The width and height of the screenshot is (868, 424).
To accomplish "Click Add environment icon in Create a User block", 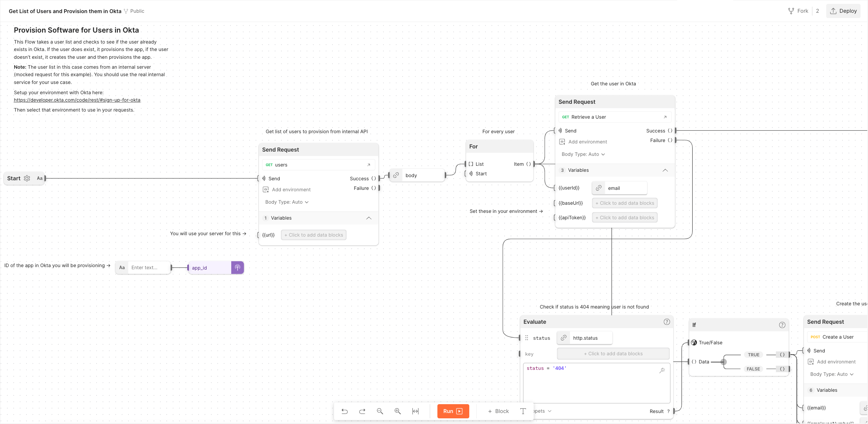I will coord(811,362).
